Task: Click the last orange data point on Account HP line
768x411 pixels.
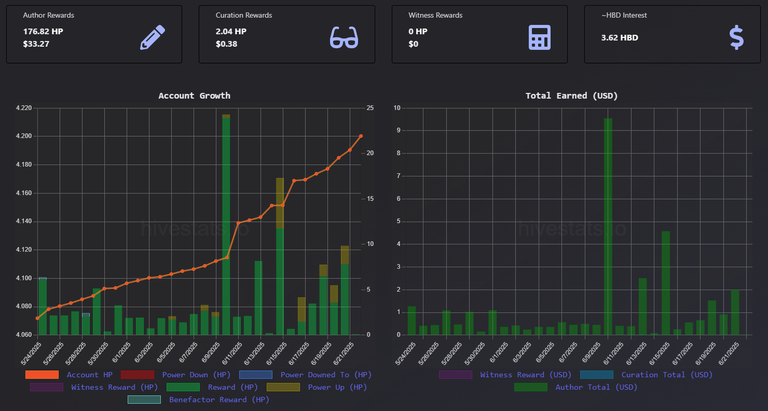Action: coord(361,136)
